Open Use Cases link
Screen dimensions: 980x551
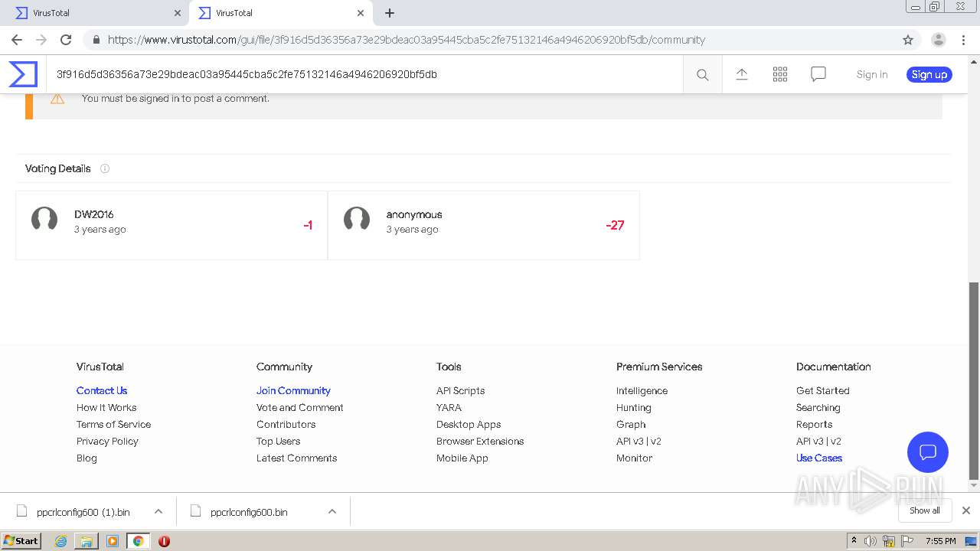[818, 458]
